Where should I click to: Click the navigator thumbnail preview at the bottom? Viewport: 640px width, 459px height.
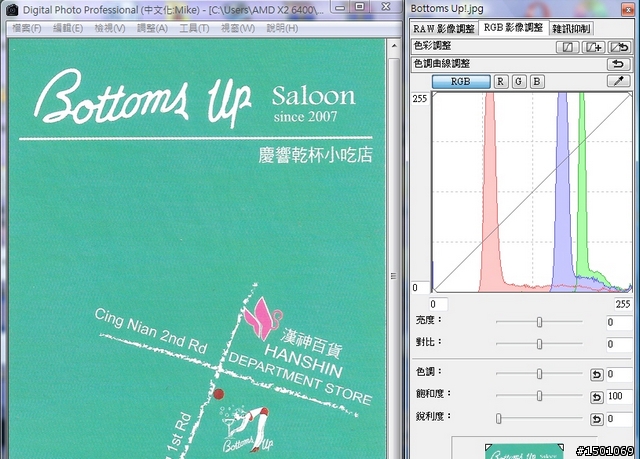coord(524,451)
